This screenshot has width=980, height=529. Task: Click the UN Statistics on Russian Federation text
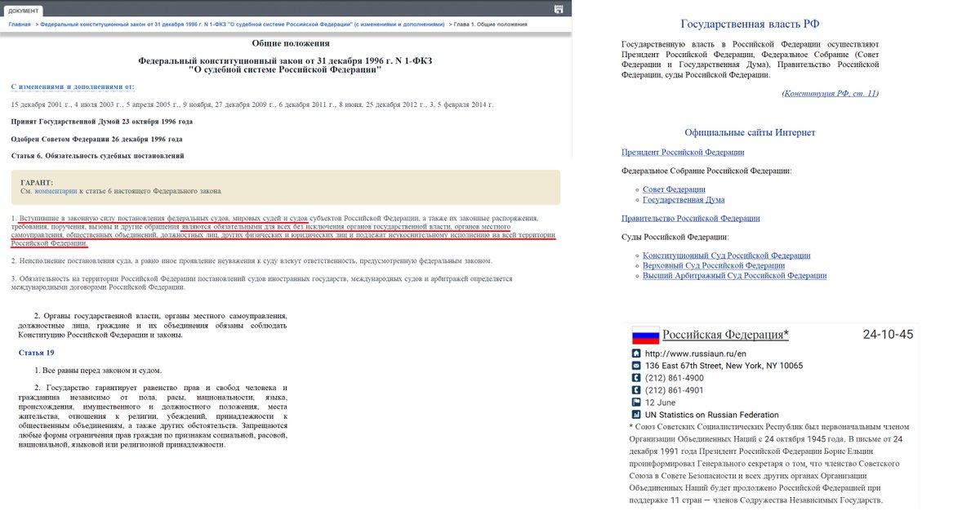point(712,415)
